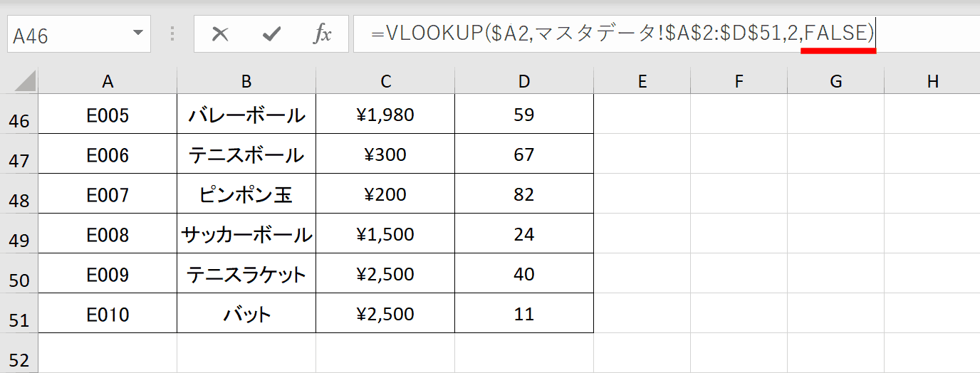
Task: Select row 52 header
Action: pos(19,353)
